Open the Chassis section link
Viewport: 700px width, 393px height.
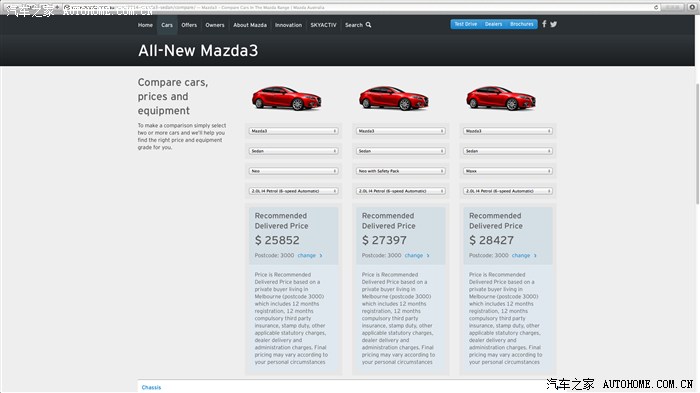pos(151,387)
